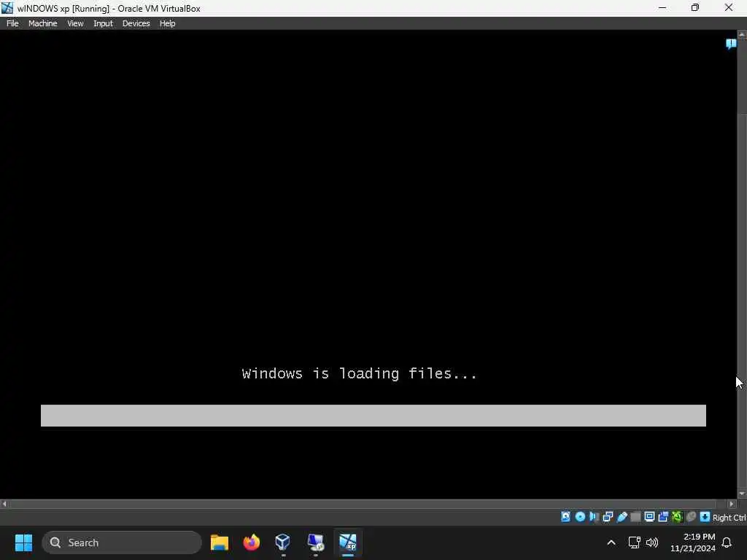Open the Input menu
747x560 pixels.
point(103,23)
